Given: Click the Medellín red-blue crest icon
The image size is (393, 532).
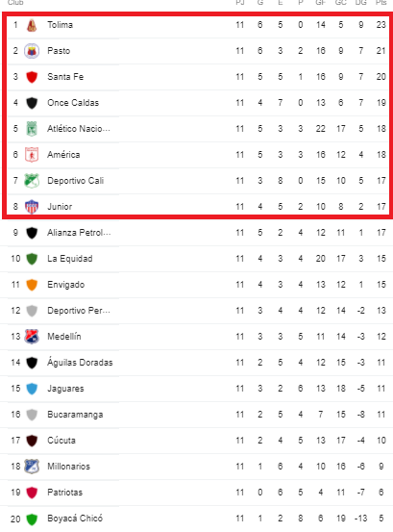Looking at the screenshot, I should tap(32, 337).
